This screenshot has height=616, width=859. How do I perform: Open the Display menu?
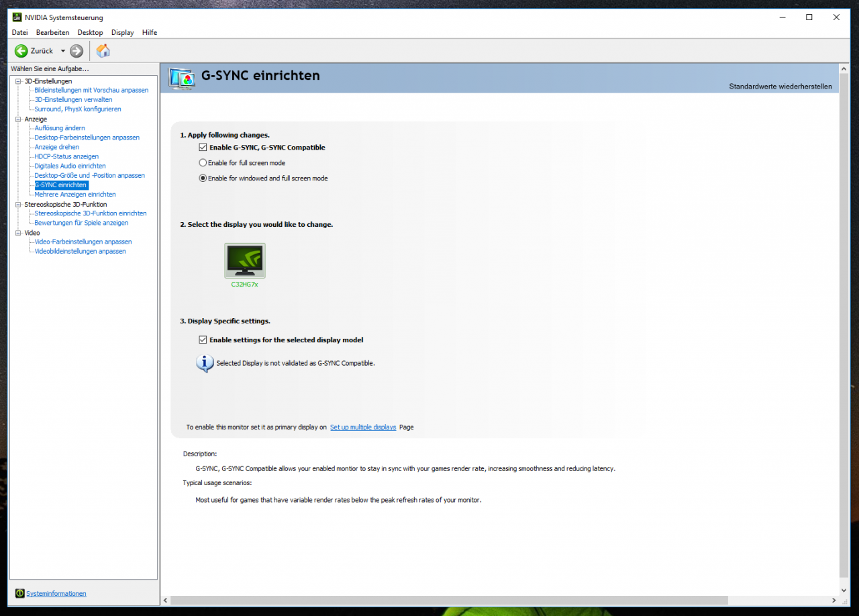[123, 32]
